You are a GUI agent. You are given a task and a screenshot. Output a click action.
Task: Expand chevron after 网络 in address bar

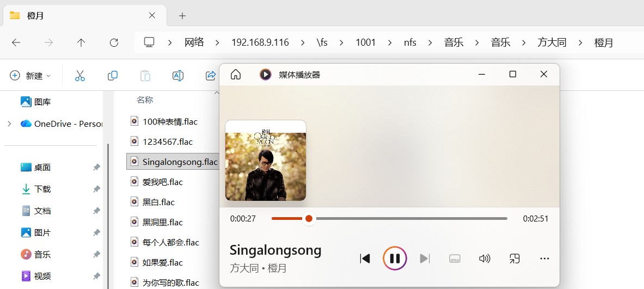[x=218, y=42]
